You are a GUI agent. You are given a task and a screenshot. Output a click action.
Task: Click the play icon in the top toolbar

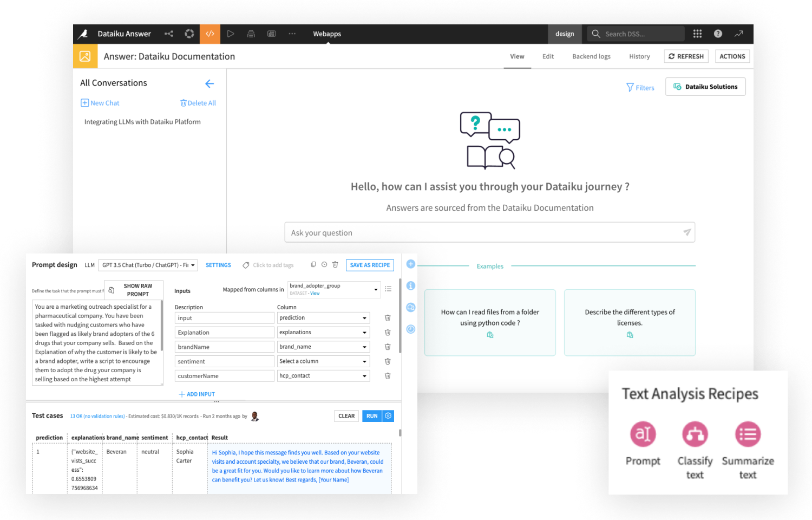(230, 34)
